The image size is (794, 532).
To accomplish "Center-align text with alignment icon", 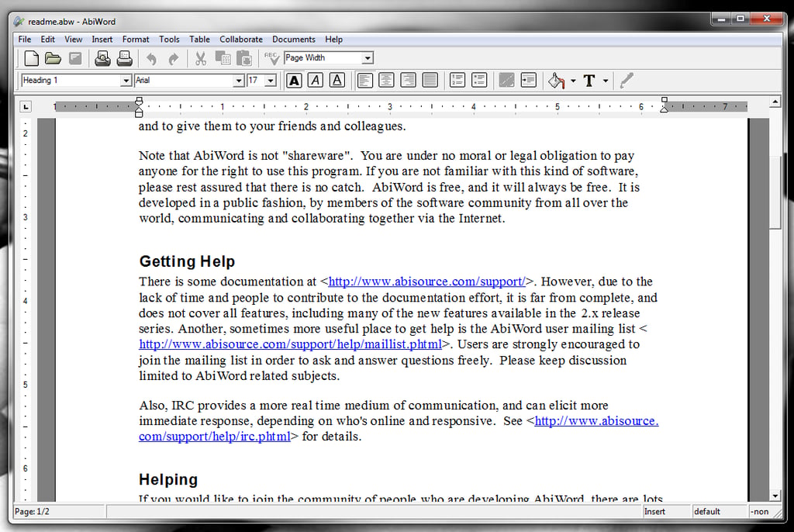I will pyautogui.click(x=386, y=81).
